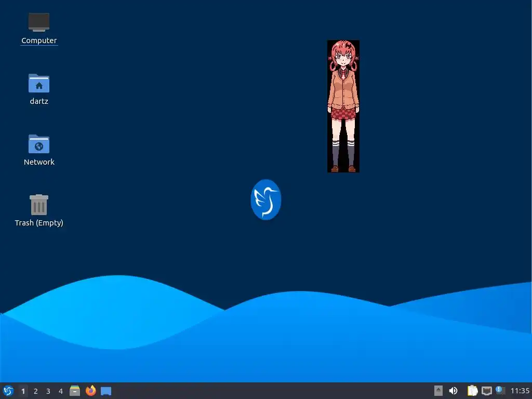Open the update notifier tray icon
This screenshot has width=532, height=399.
point(500,390)
